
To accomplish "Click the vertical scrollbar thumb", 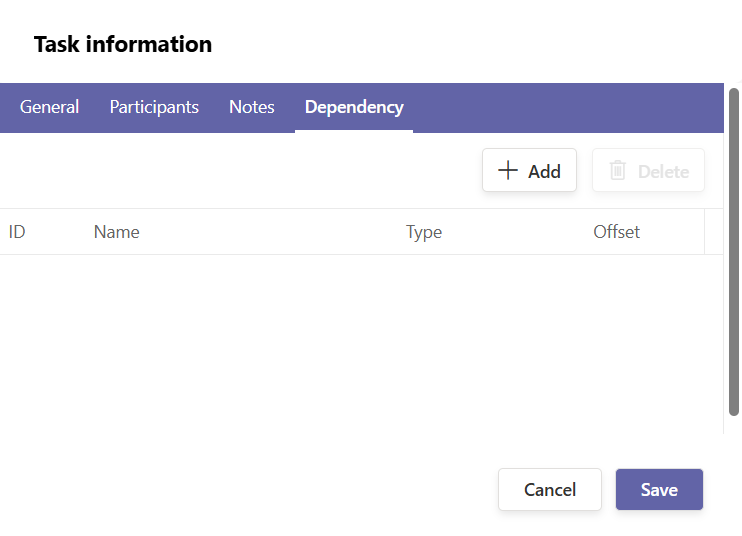I will pyautogui.click(x=733, y=250).
